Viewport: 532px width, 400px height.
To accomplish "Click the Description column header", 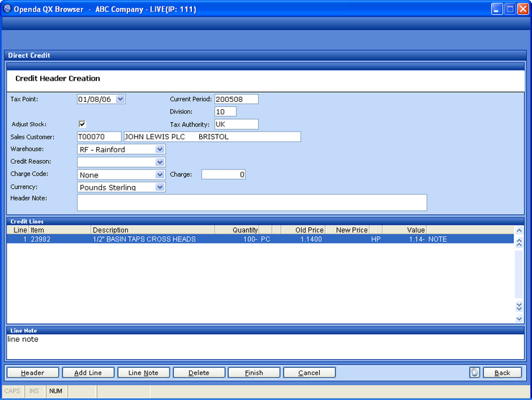I will (152, 230).
